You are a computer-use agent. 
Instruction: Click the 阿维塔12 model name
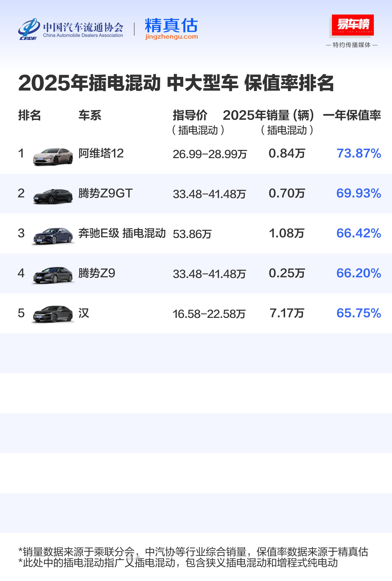(101, 153)
